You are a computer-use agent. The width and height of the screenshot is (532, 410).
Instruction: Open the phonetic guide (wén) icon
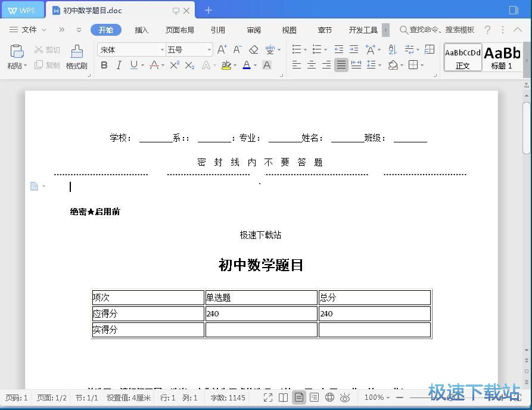[x=270, y=49]
